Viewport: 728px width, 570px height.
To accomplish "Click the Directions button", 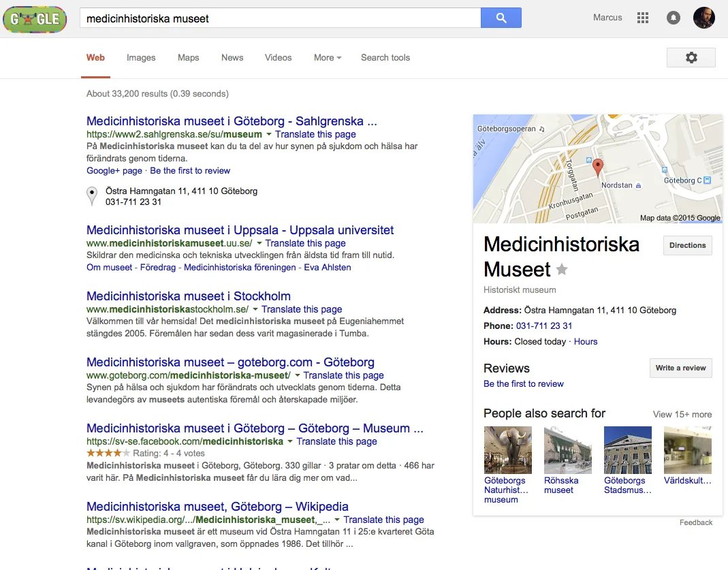I will (x=688, y=245).
